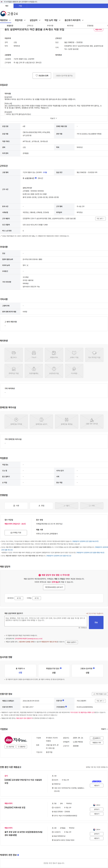
Task: Jump to the 근무조건 tab
Action: (30, 26)
